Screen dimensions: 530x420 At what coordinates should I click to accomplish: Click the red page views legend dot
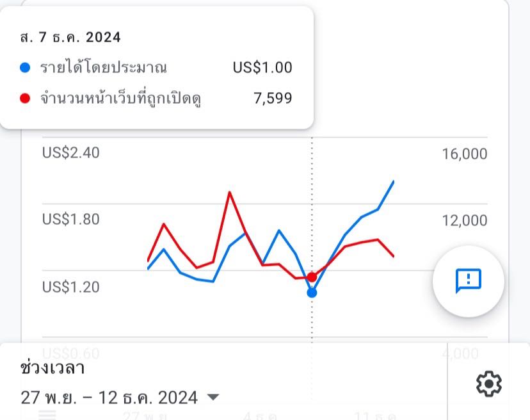click(25, 99)
